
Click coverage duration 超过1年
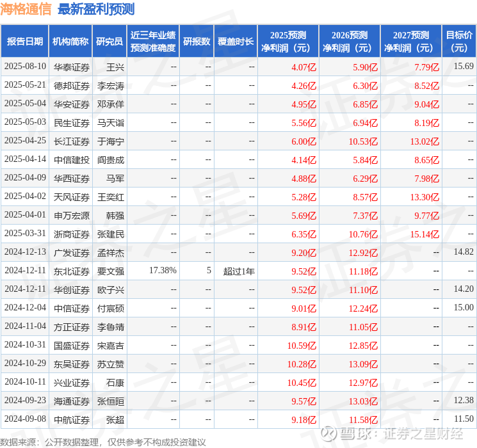[x=239, y=271]
